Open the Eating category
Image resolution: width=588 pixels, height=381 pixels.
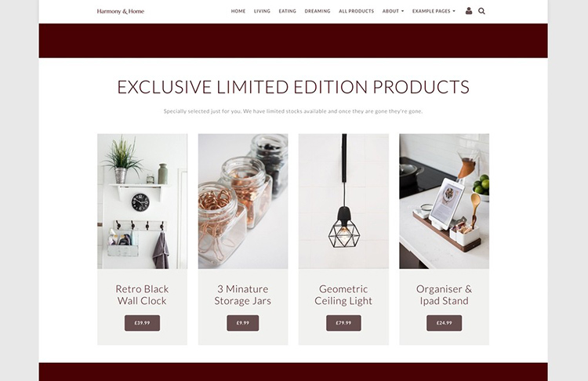(287, 11)
